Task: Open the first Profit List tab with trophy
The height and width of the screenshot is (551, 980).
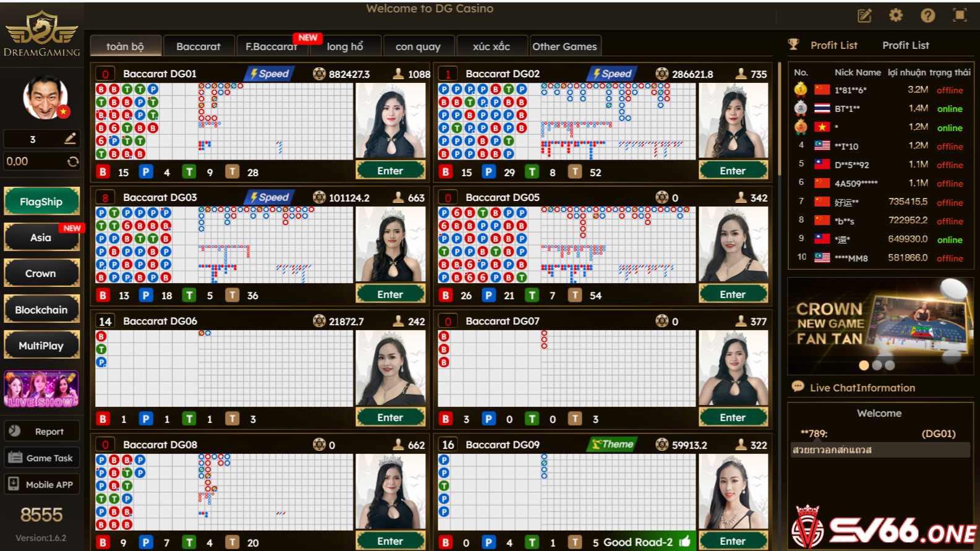Action: tap(823, 45)
